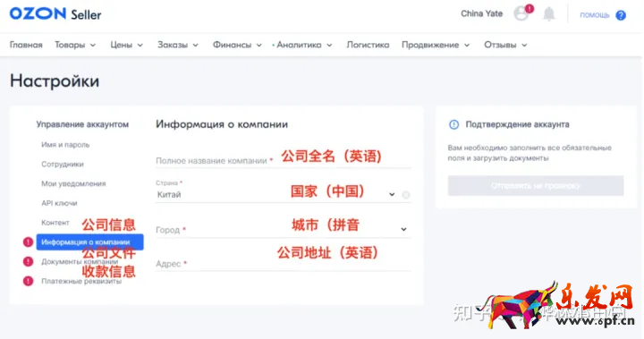Open the notifications bell icon
This screenshot has width=644, height=339.
coord(549,14)
